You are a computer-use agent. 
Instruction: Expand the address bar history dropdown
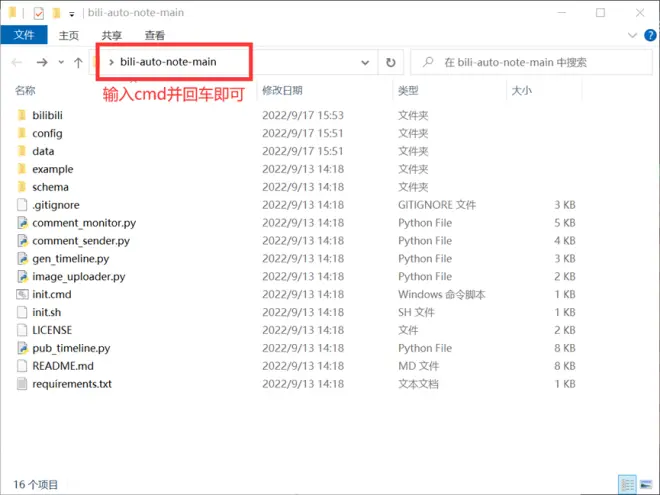tap(365, 63)
